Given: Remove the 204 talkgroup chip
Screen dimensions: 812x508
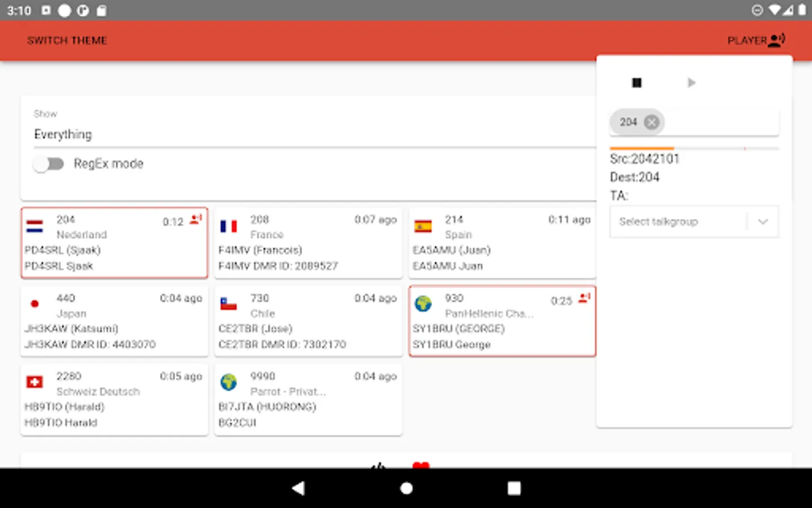Looking at the screenshot, I should point(651,122).
